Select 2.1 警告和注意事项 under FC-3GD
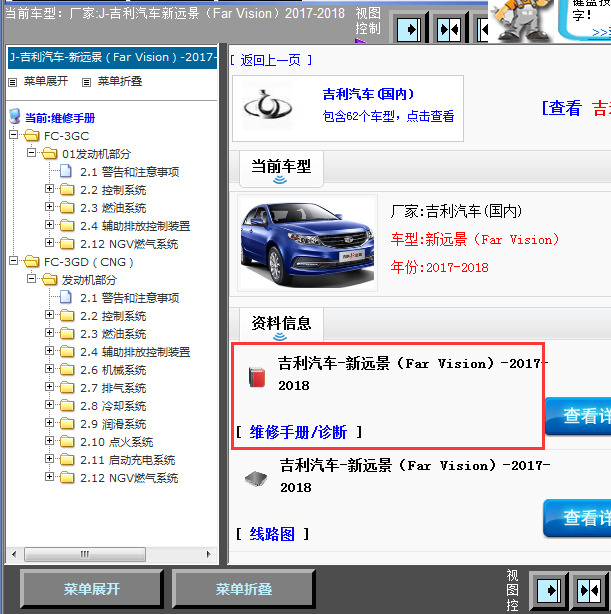 (130, 298)
